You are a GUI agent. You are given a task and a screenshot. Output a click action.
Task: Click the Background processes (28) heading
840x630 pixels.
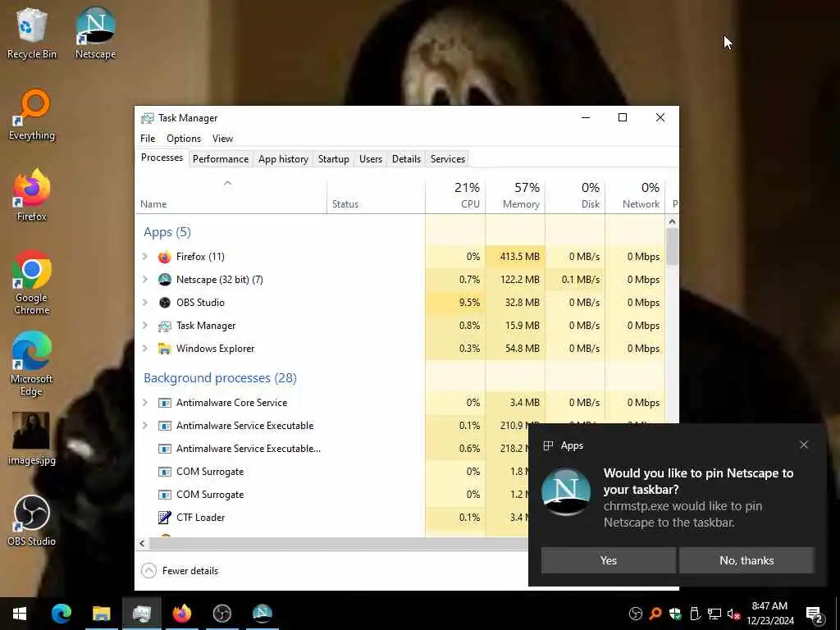pyautogui.click(x=220, y=378)
